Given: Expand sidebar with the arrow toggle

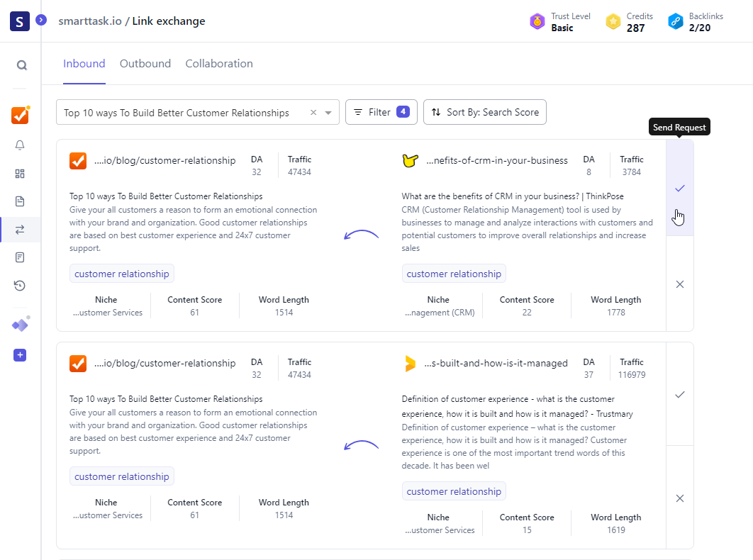Looking at the screenshot, I should click(41, 21).
